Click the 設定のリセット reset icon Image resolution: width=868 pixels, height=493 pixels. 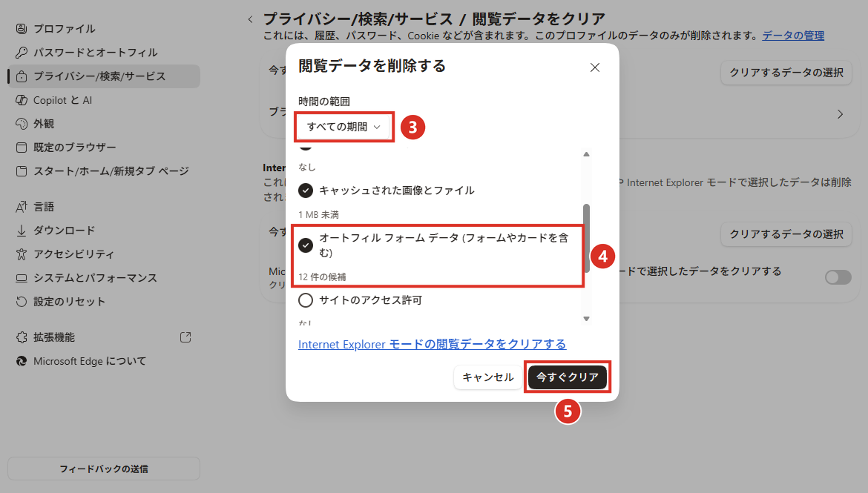(x=21, y=302)
